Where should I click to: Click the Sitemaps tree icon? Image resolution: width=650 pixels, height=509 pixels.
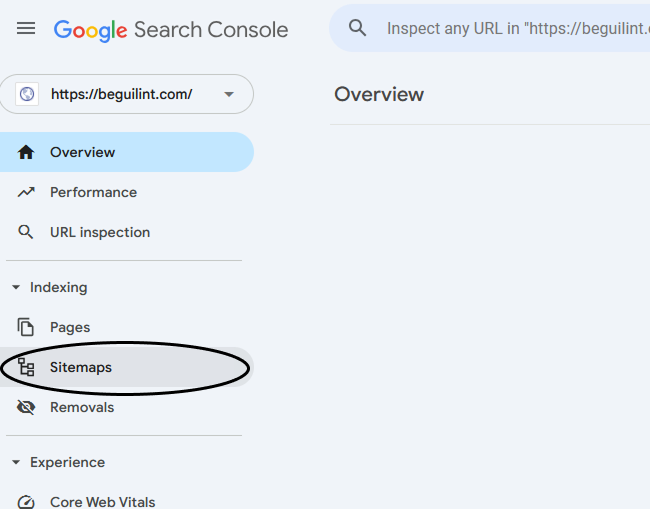[x=26, y=367]
